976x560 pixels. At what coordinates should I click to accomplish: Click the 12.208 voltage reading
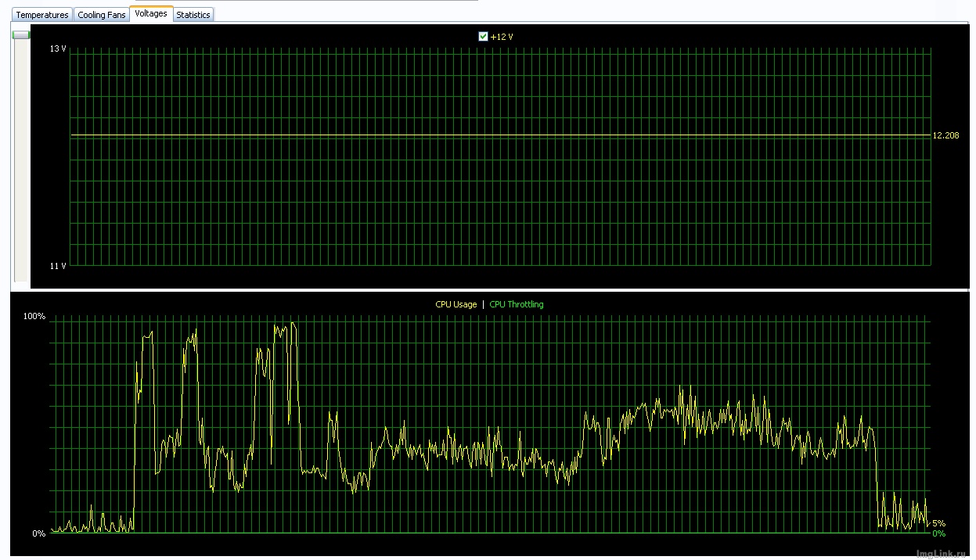[945, 135]
